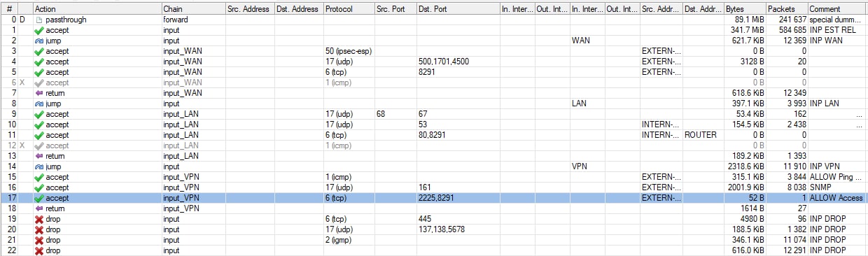Click the Packets column header
Screen dimensions: 868x256
[786, 9]
